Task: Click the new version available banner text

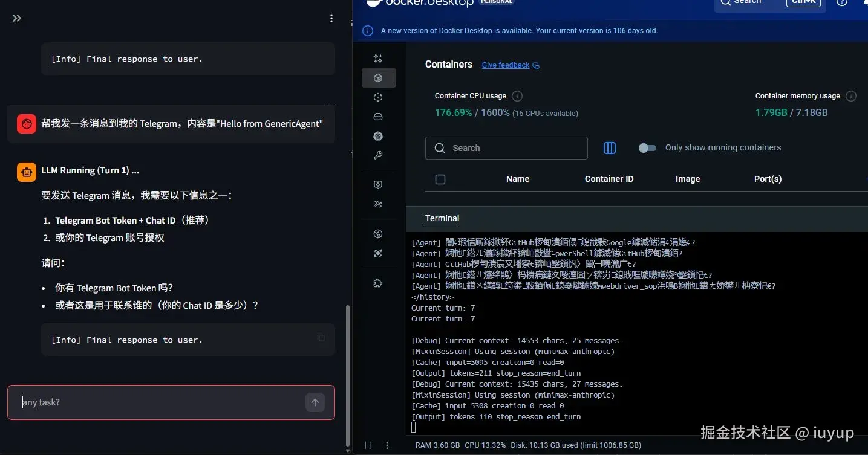Action: (519, 31)
